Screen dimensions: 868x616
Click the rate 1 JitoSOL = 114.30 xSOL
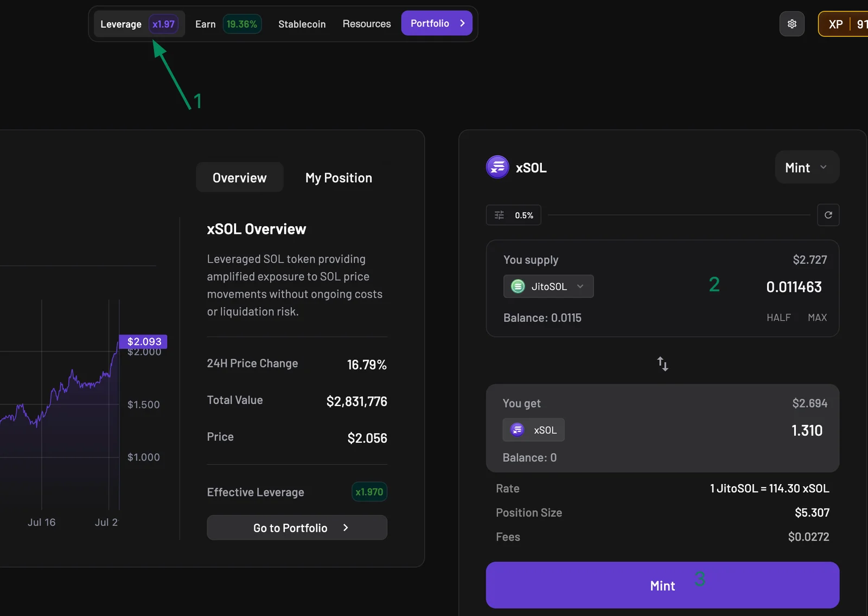click(x=769, y=488)
